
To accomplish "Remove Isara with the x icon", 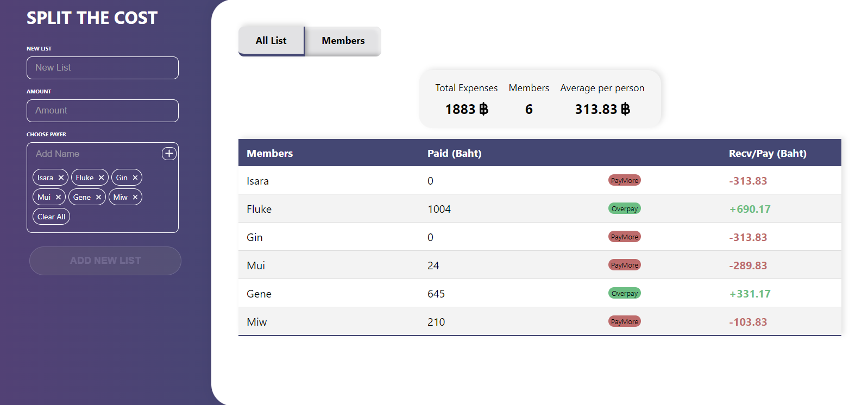I will click(61, 178).
